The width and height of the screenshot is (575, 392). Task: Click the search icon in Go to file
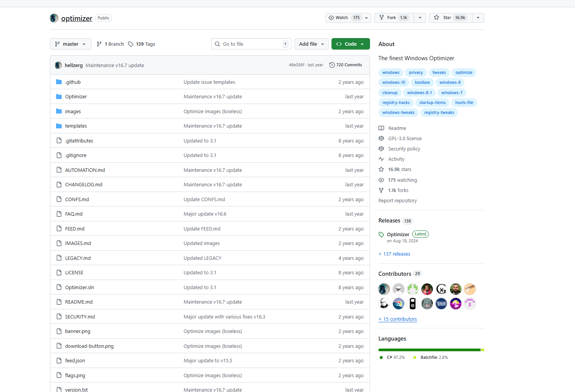(217, 44)
